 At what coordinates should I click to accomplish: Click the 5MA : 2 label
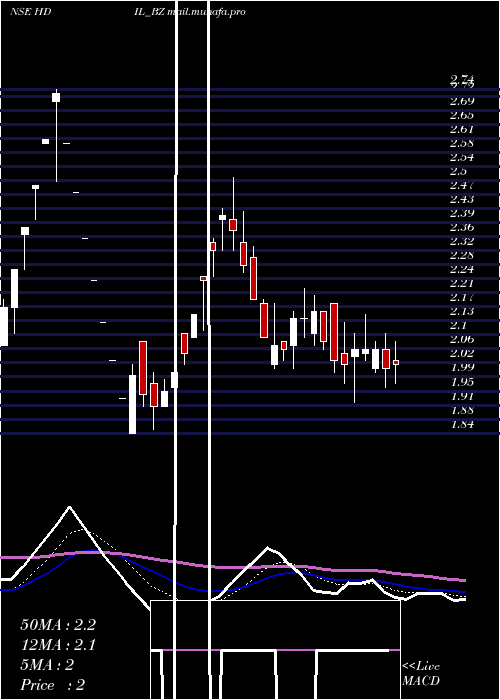pyautogui.click(x=47, y=665)
